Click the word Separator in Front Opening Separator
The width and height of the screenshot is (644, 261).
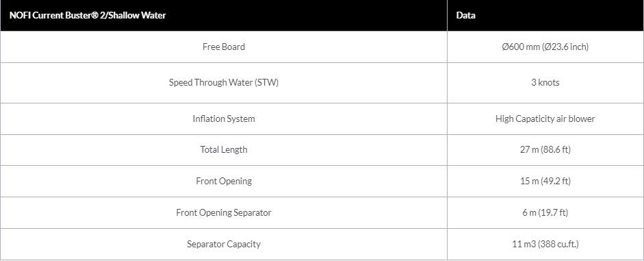coord(252,213)
